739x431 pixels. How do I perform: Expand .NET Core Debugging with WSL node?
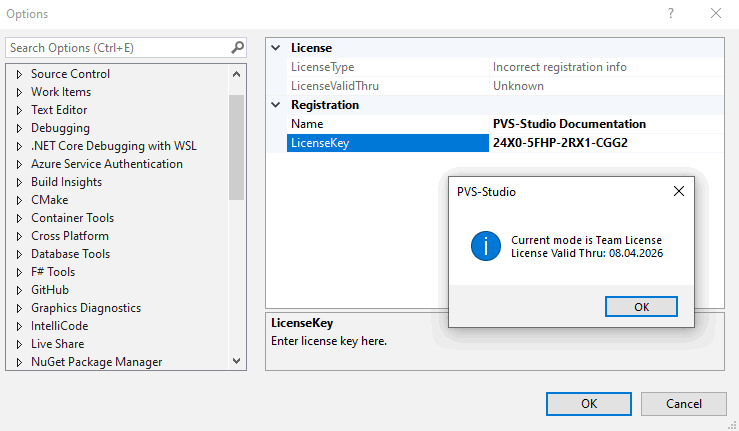click(x=19, y=146)
